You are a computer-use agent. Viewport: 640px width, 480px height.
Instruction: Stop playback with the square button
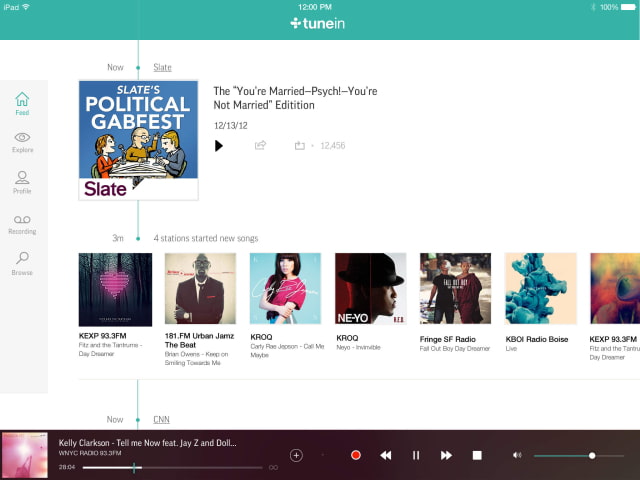coord(477,455)
